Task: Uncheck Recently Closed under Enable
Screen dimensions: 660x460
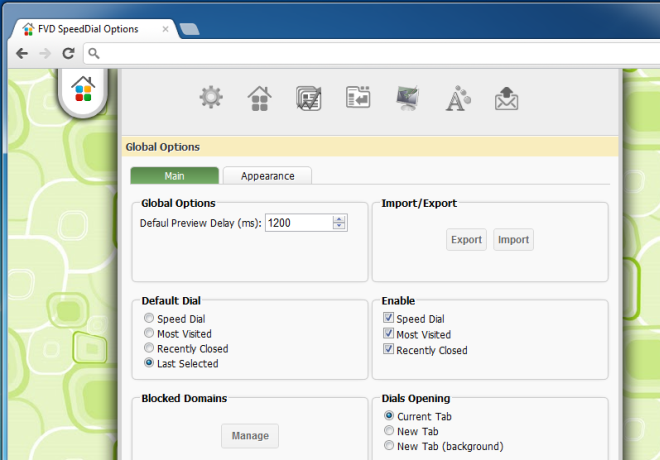Action: click(x=388, y=349)
